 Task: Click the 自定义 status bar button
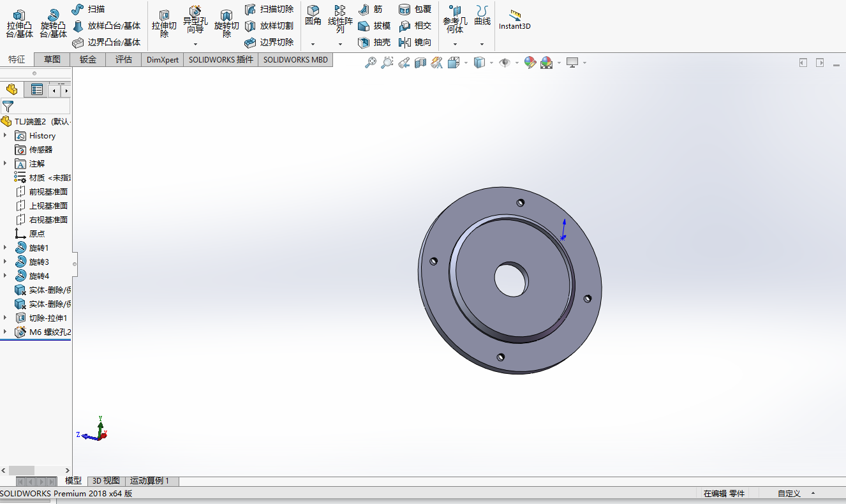click(789, 493)
